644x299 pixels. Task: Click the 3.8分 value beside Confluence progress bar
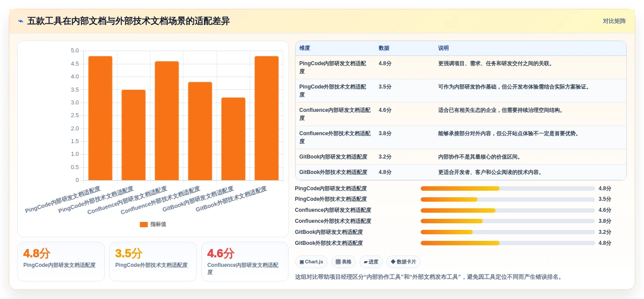[x=605, y=221]
